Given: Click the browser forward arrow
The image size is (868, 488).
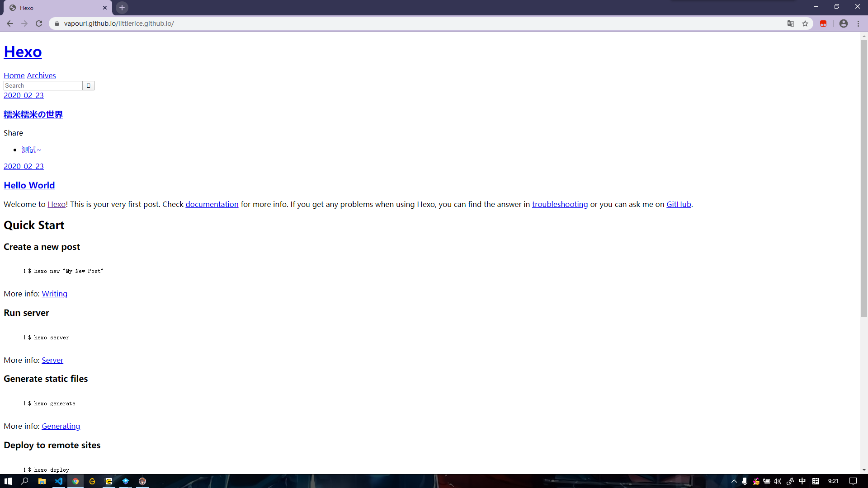Looking at the screenshot, I should (24, 23).
